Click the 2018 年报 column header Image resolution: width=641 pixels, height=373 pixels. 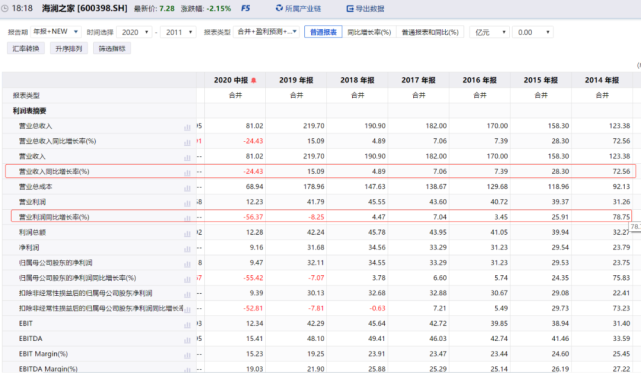357,80
